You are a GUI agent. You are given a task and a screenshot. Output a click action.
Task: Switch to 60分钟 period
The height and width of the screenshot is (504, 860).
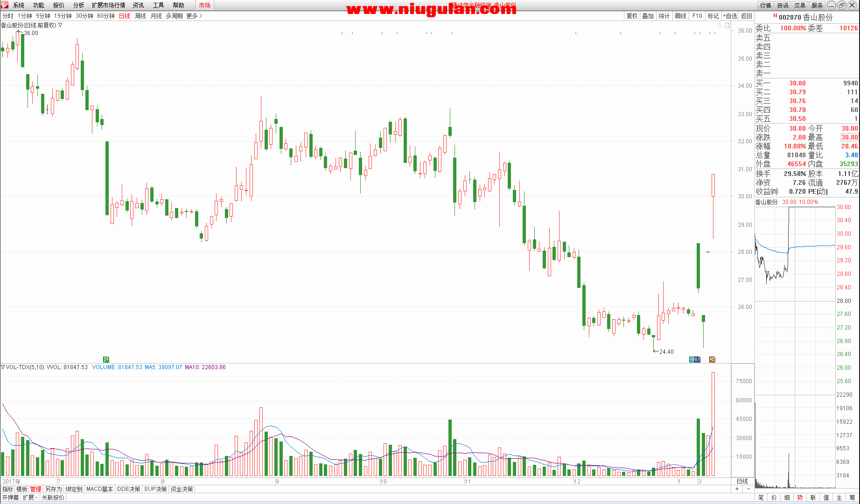click(x=106, y=16)
